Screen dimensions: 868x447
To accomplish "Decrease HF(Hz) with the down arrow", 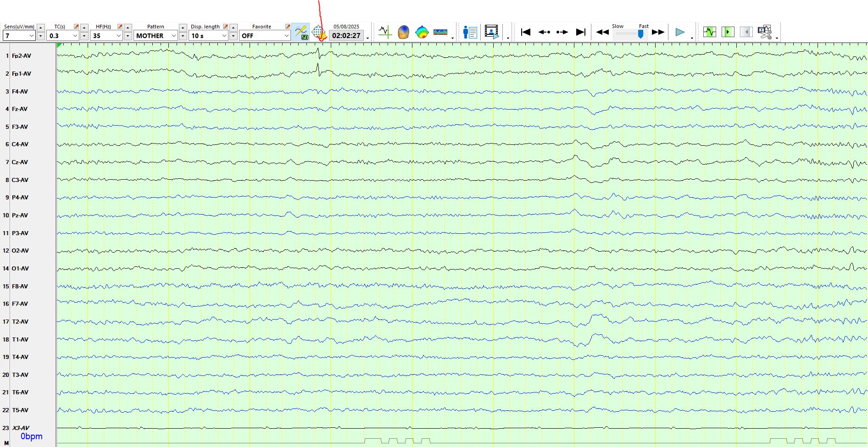I will (128, 36).
